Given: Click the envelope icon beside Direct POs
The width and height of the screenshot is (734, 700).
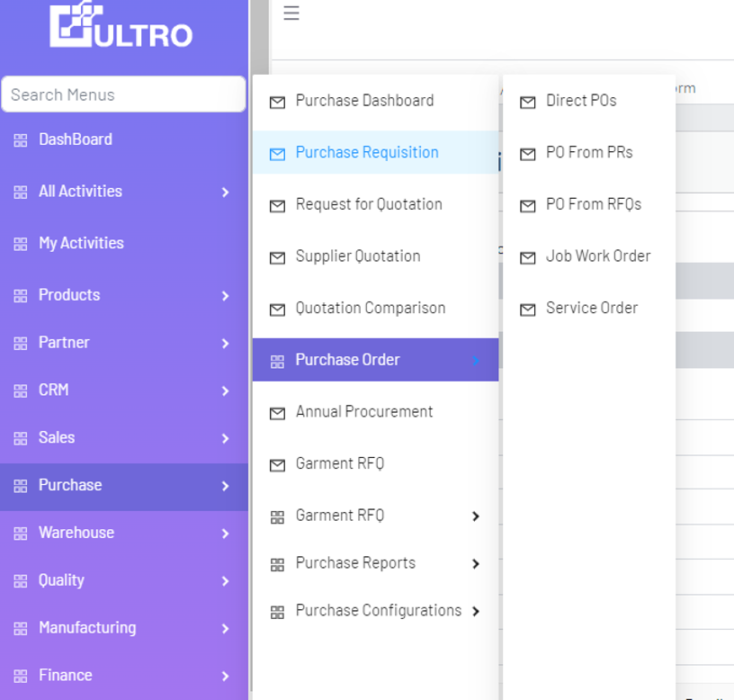Looking at the screenshot, I should click(x=528, y=102).
